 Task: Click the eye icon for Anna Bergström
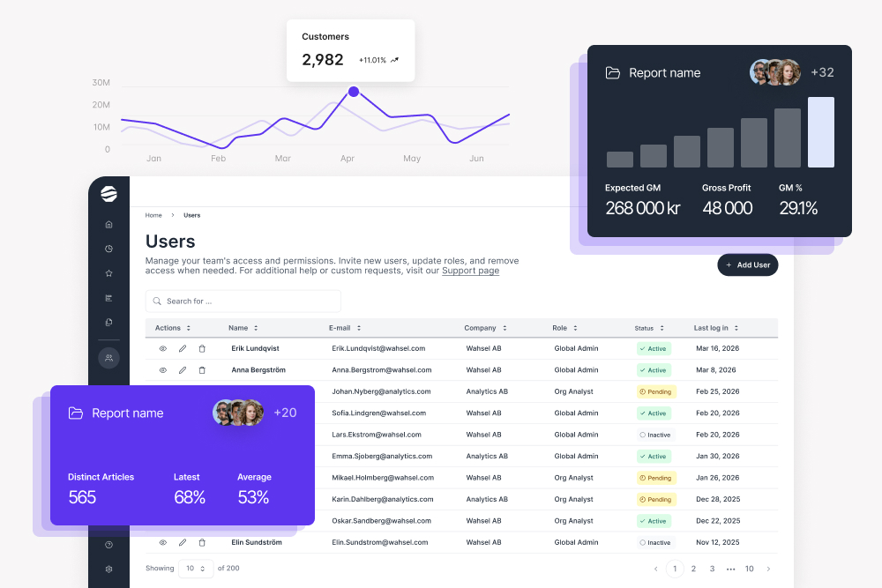(x=162, y=370)
